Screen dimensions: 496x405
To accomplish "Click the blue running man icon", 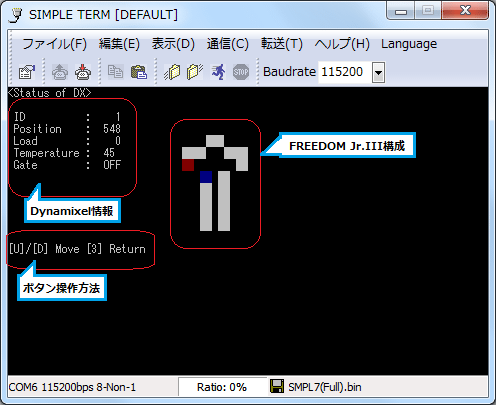I will (x=218, y=72).
